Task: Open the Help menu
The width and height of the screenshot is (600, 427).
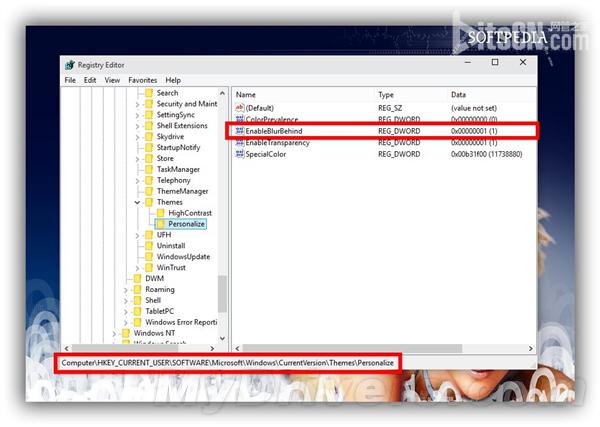Action: click(x=173, y=80)
